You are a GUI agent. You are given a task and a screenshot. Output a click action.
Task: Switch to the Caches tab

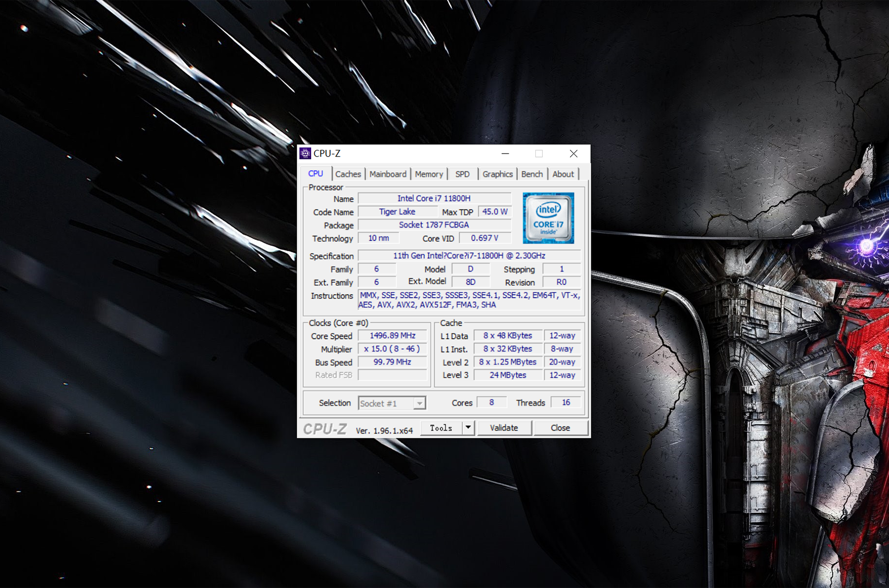tap(348, 174)
